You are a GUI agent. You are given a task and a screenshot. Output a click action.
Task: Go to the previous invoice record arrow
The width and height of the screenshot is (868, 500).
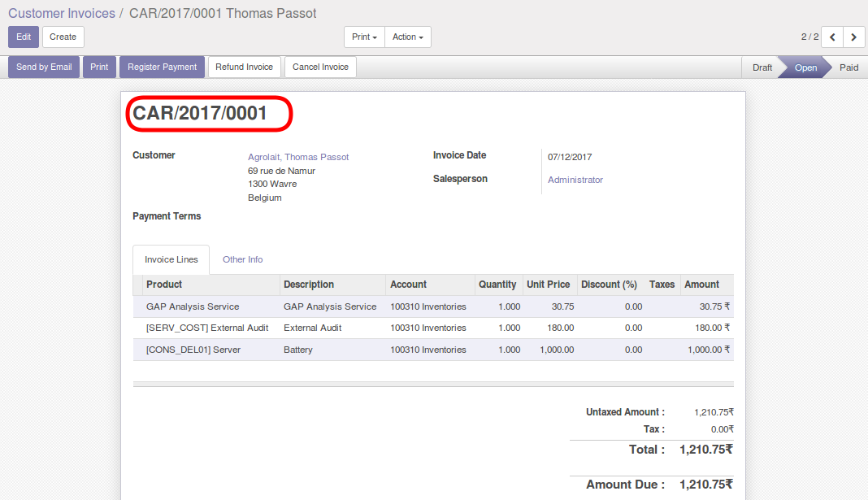(832, 37)
